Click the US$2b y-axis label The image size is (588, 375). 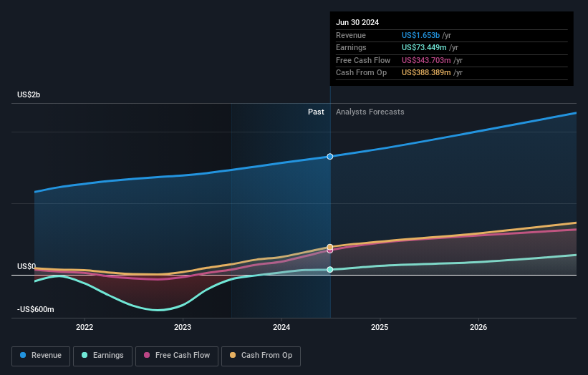[29, 94]
